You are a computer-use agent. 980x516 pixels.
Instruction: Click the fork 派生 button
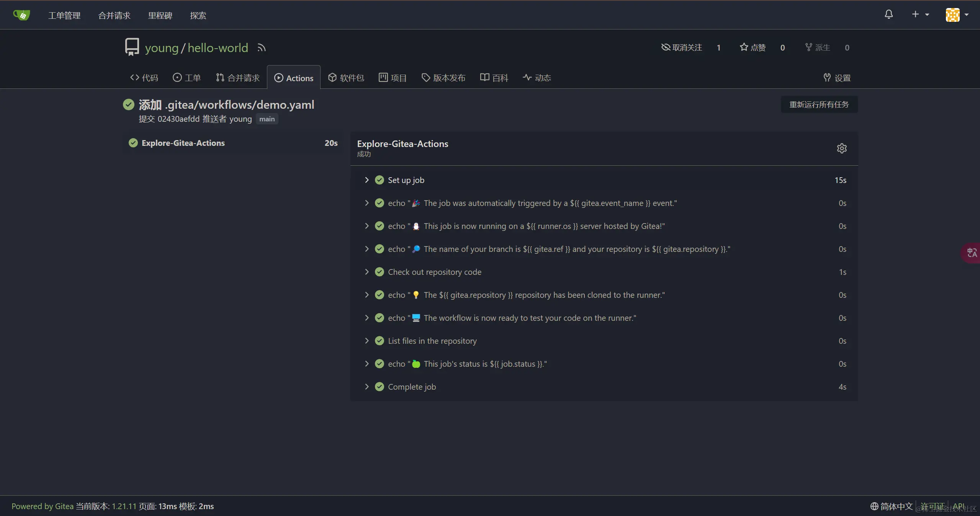point(817,47)
